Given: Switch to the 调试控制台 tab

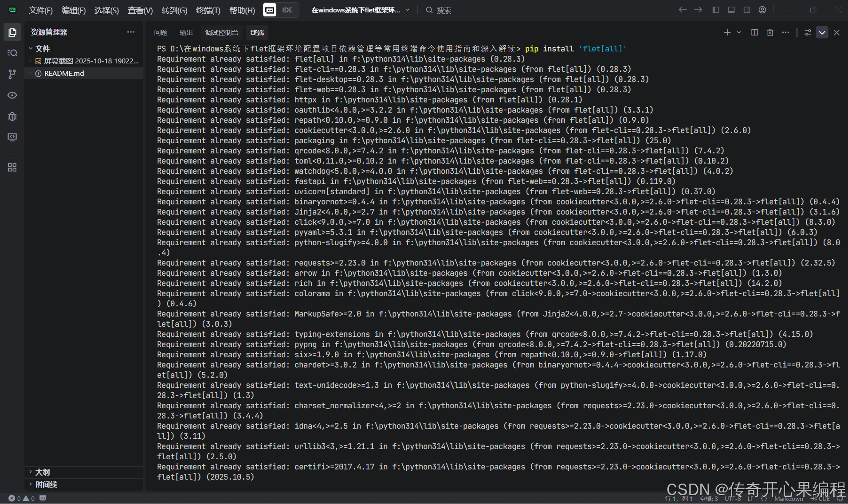Looking at the screenshot, I should (221, 32).
